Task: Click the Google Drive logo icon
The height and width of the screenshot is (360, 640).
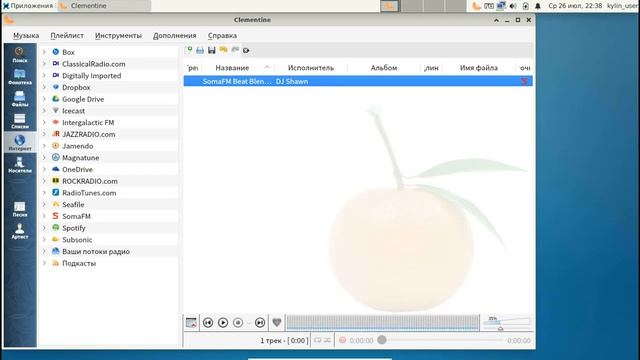Action: click(56, 99)
